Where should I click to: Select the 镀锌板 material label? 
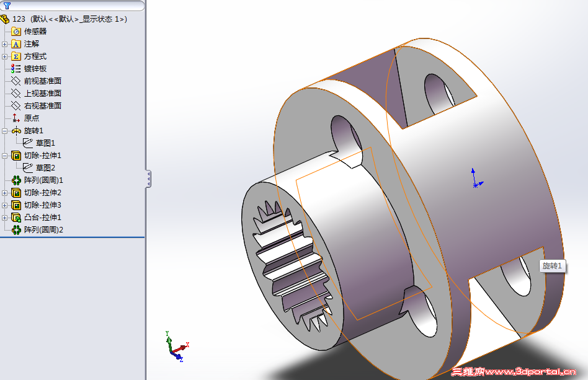click(x=35, y=69)
